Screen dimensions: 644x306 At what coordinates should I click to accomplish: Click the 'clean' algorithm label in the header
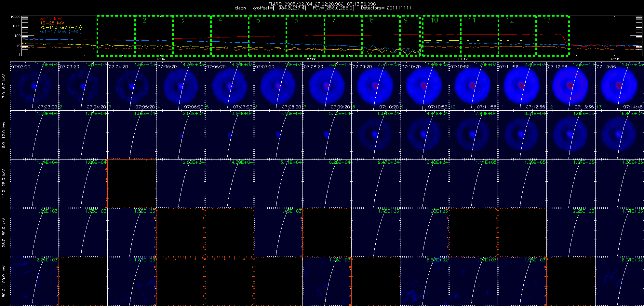coord(240,8)
